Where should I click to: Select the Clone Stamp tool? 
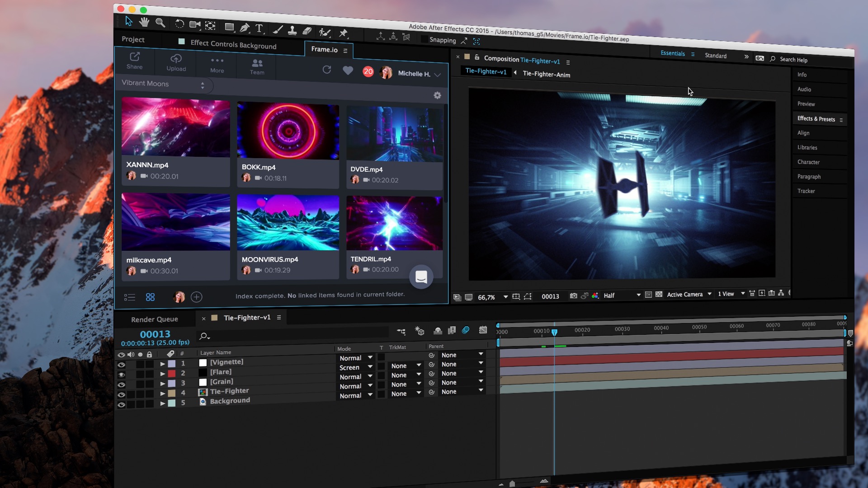292,30
